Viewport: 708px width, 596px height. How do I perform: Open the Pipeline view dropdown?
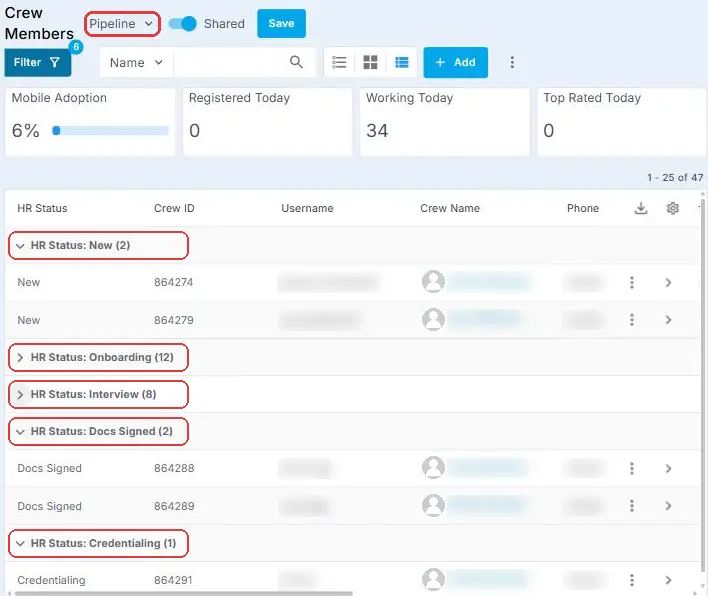pyautogui.click(x=122, y=24)
